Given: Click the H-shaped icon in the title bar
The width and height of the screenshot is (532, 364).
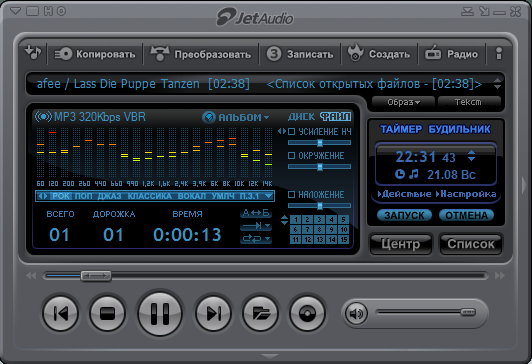Looking at the screenshot, I should tap(49, 11).
